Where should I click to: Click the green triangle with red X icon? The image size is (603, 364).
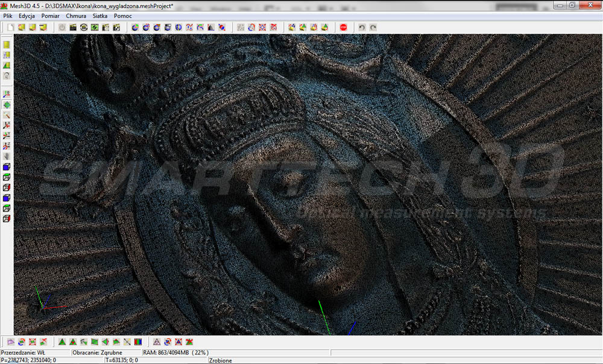click(x=189, y=342)
